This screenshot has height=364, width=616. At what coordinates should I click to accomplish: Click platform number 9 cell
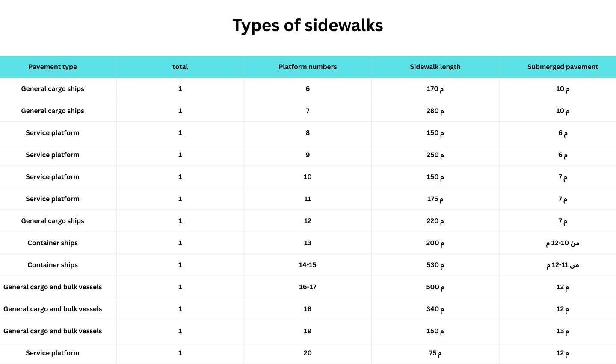coord(308,155)
